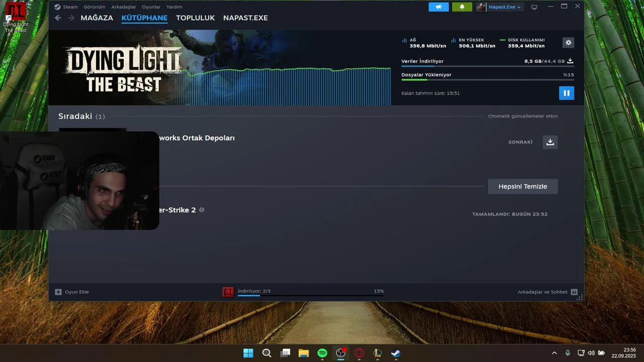Open the NAPAST.EXE profile tab

246,18
